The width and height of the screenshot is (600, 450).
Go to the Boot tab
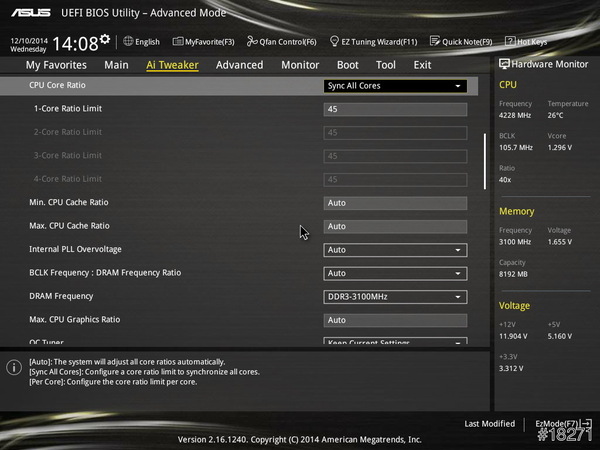click(x=347, y=65)
